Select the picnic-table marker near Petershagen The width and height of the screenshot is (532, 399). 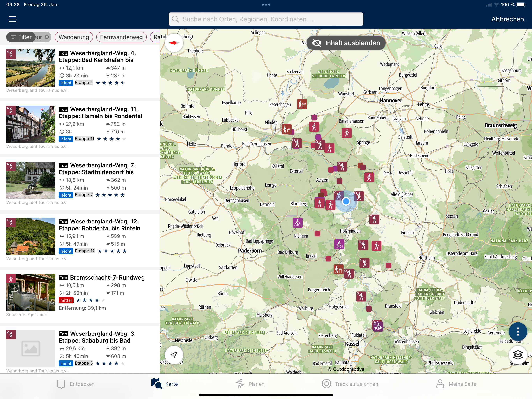coord(302,104)
